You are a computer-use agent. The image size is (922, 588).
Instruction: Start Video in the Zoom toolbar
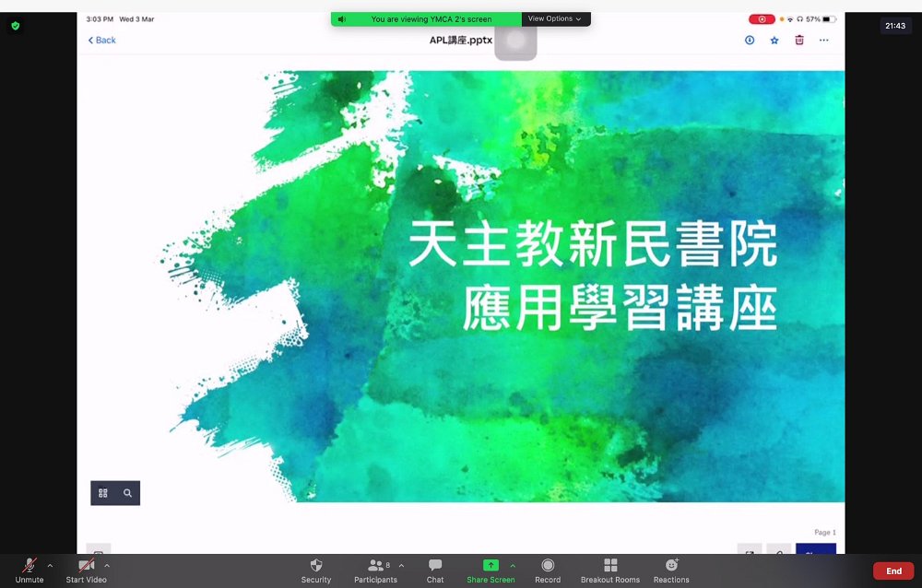point(86,570)
